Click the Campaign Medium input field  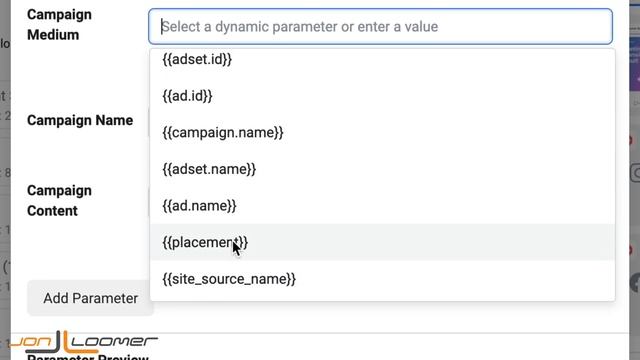coord(380,27)
